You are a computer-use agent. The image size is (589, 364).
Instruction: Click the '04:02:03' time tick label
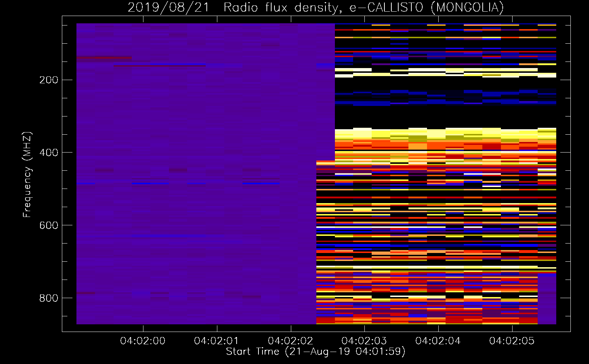coord(364,341)
